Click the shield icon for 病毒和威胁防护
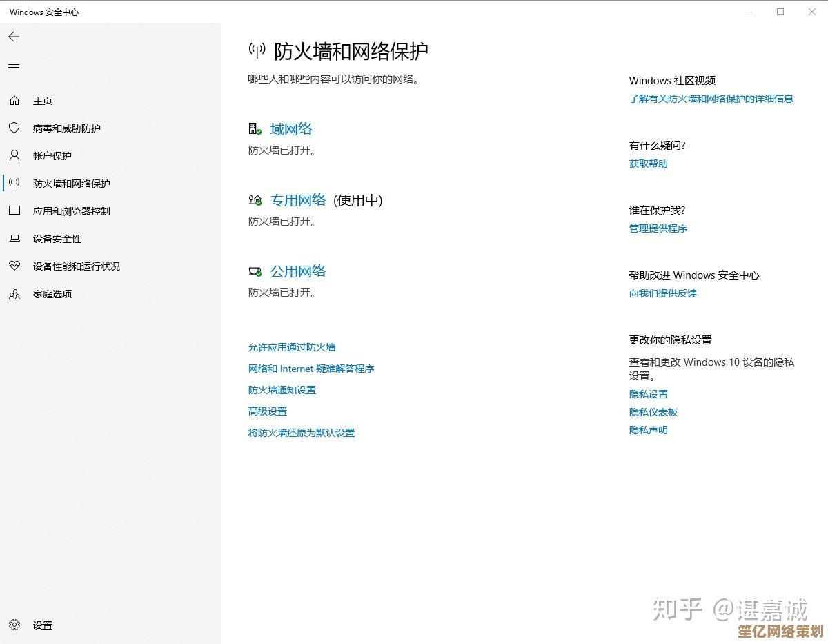The height and width of the screenshot is (644, 828). click(x=14, y=128)
